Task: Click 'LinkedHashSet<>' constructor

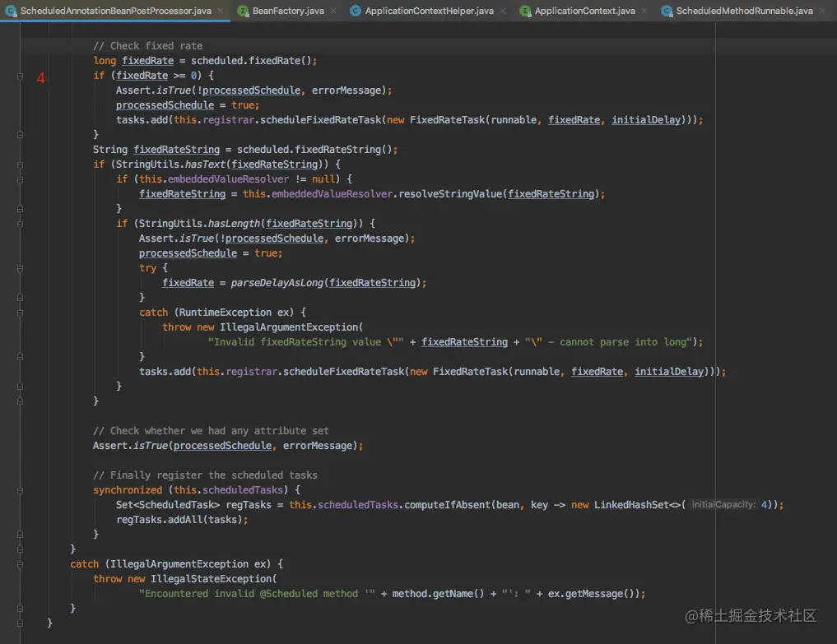Action: [637, 505]
